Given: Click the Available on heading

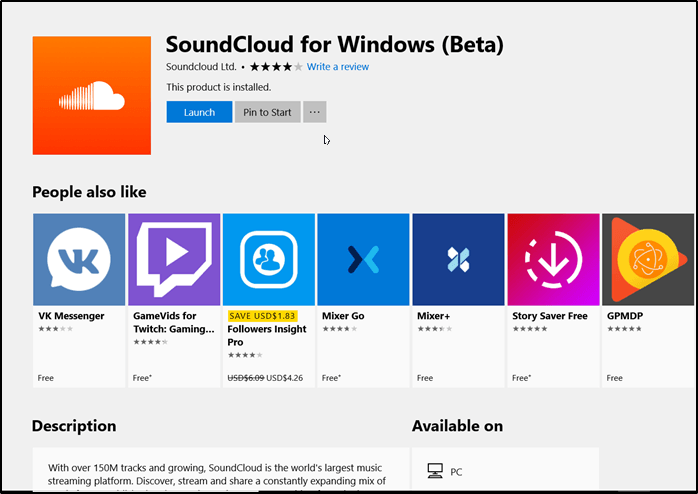Looking at the screenshot, I should coord(457,426).
